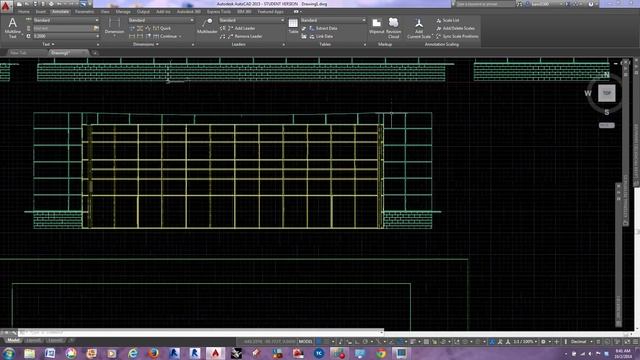The height and width of the screenshot is (360, 640).
Task: Open the Text style Standard dropdown
Action: point(66,20)
